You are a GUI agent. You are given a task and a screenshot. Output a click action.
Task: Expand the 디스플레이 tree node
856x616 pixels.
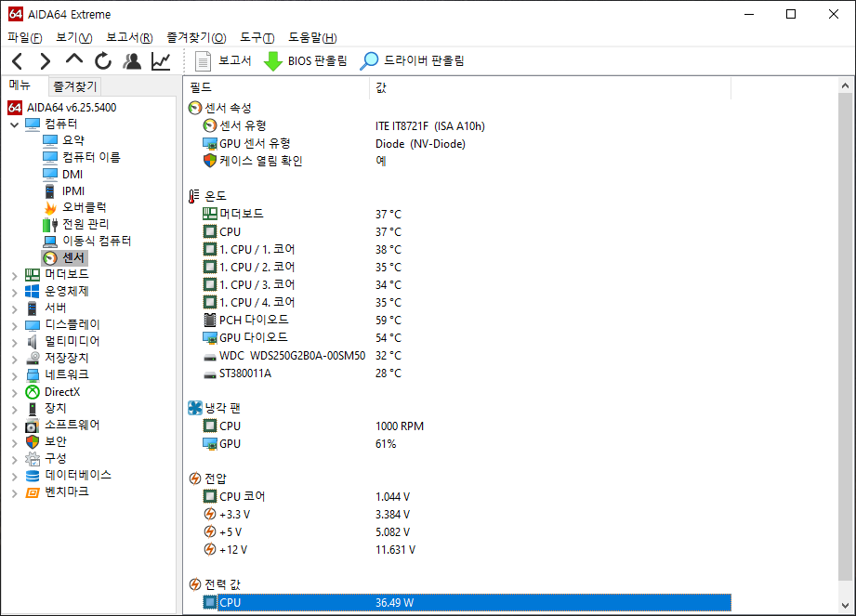pos(14,325)
